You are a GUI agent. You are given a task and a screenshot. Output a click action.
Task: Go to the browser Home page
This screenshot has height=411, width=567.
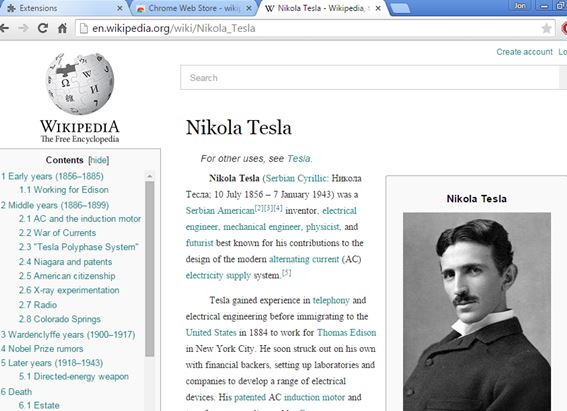click(x=62, y=28)
